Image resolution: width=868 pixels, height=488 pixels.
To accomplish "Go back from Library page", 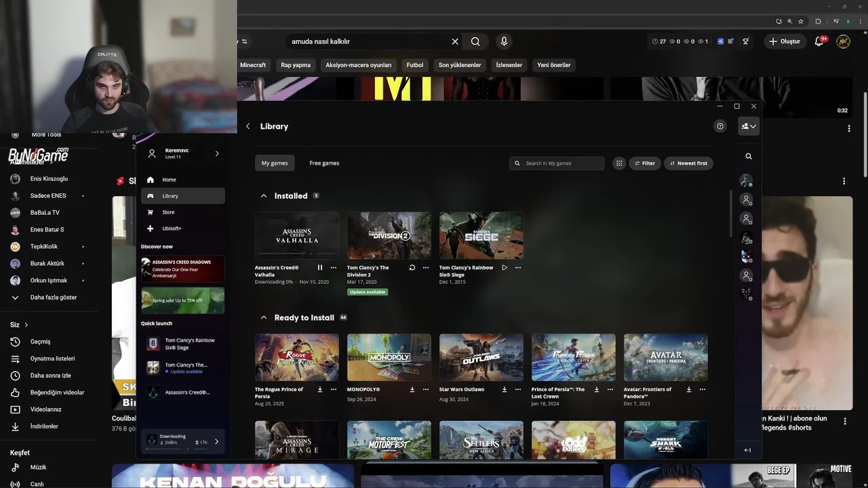I will [x=248, y=126].
